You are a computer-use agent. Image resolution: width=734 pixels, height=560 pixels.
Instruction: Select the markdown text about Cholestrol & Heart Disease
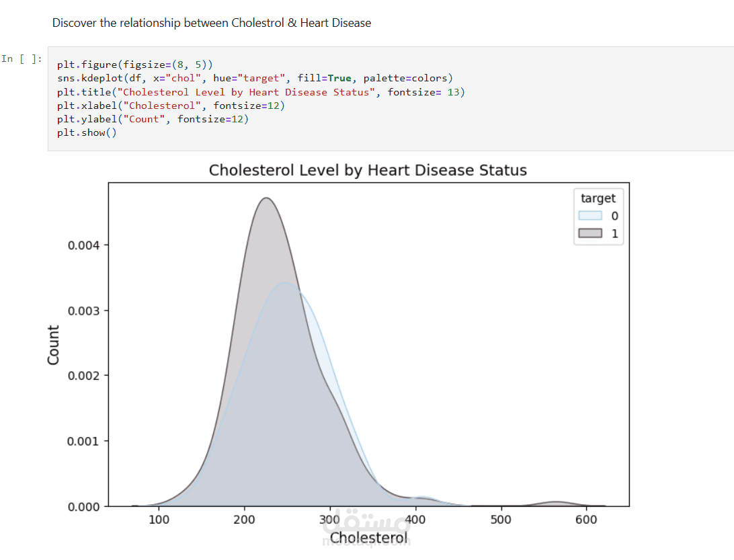(x=212, y=23)
